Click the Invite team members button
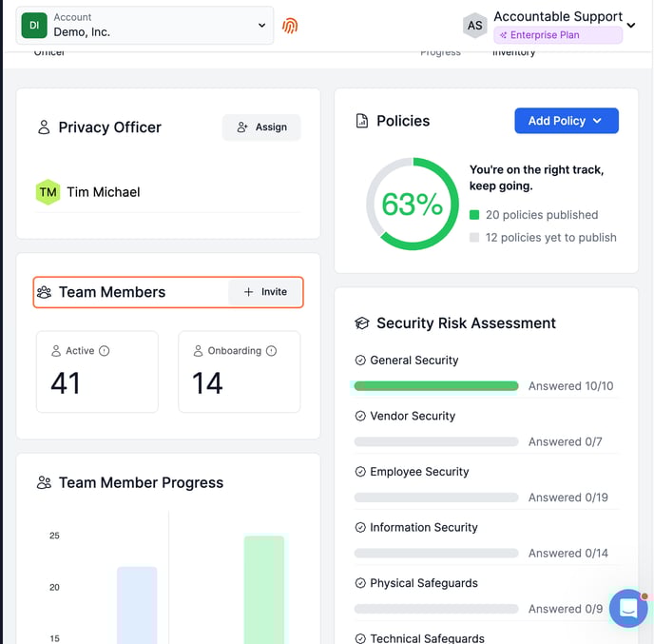This screenshot has height=644, width=654. point(265,292)
